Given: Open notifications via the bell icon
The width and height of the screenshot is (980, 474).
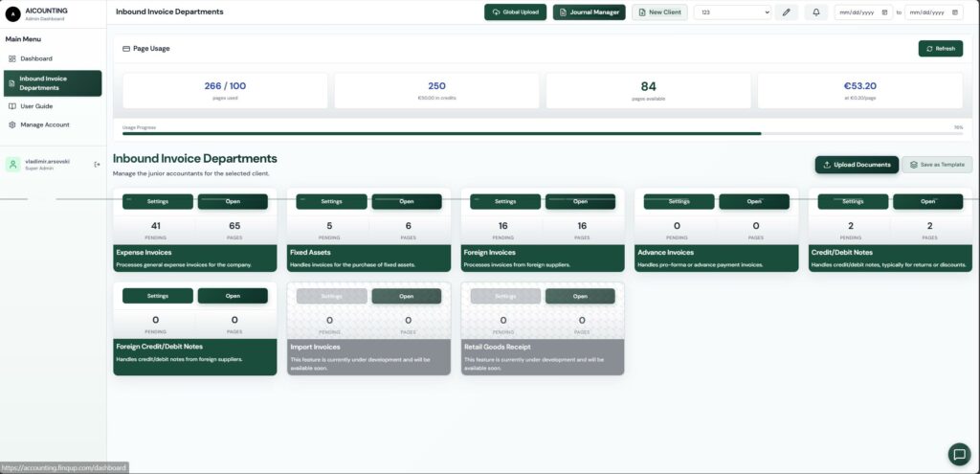Looking at the screenshot, I should tap(816, 12).
